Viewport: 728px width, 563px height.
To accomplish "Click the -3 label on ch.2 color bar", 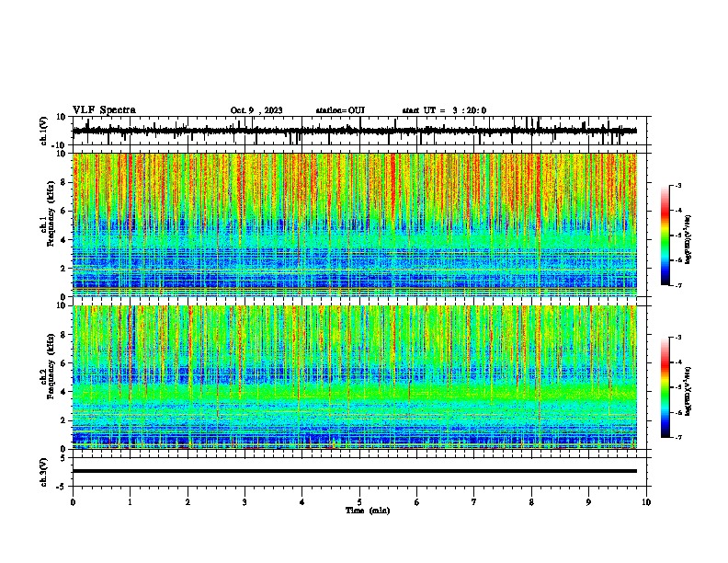I will [x=677, y=338].
